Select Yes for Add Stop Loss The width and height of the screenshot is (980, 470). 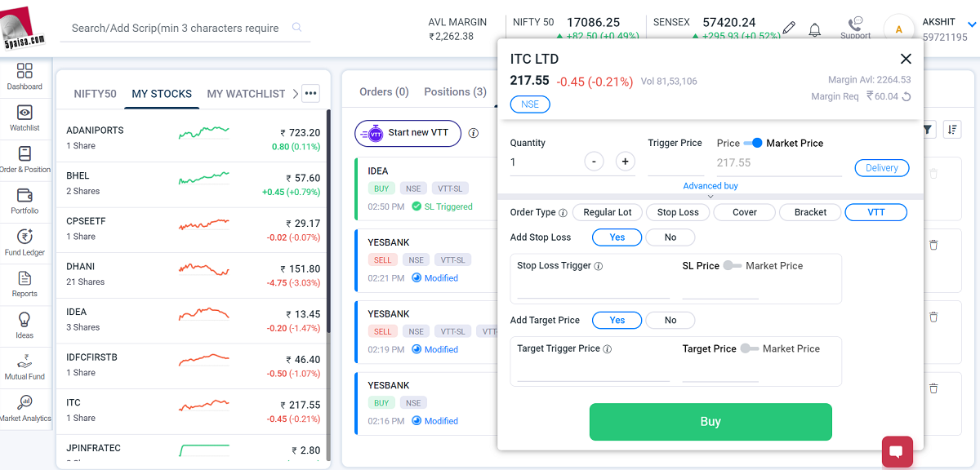click(x=617, y=237)
